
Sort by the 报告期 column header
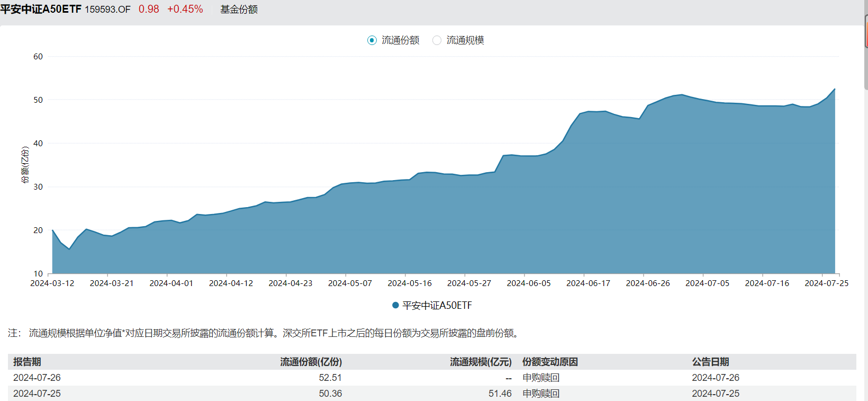[x=27, y=362]
